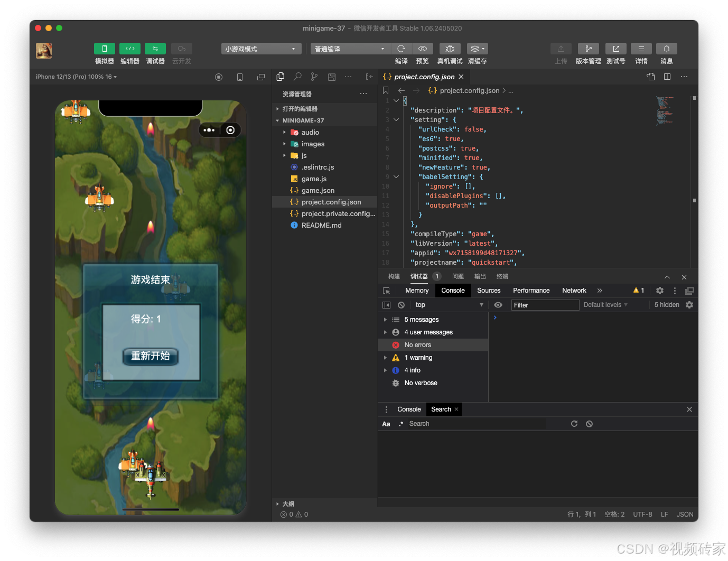Collapse the "setting" code block on line 3
The image size is (728, 561).
[x=396, y=119]
